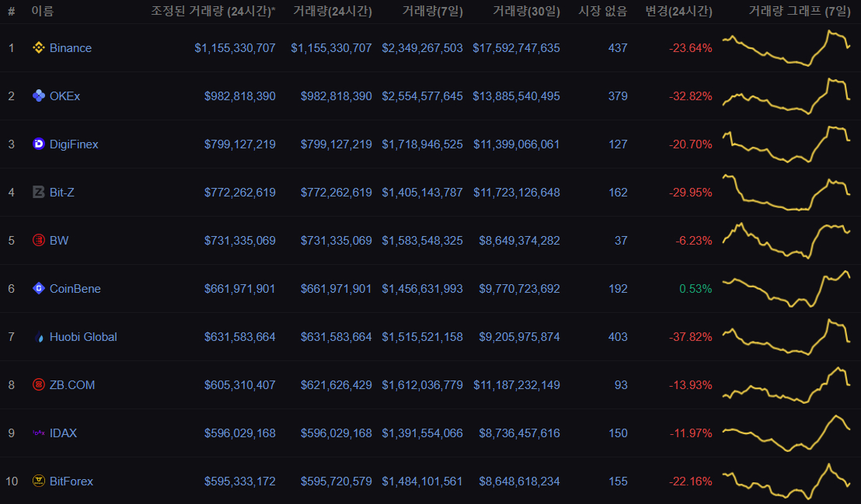Click the Bit-Z logo icon
Viewport: 861px width, 504px height.
(38, 192)
